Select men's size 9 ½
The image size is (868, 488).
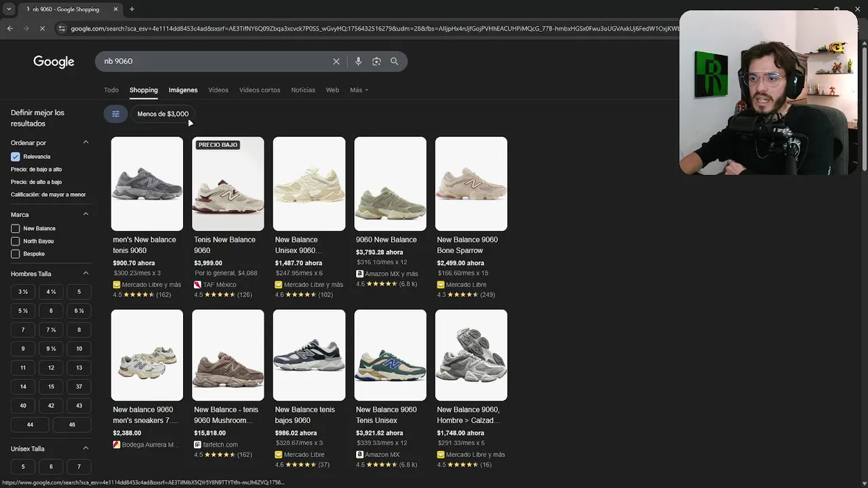[51, 348]
